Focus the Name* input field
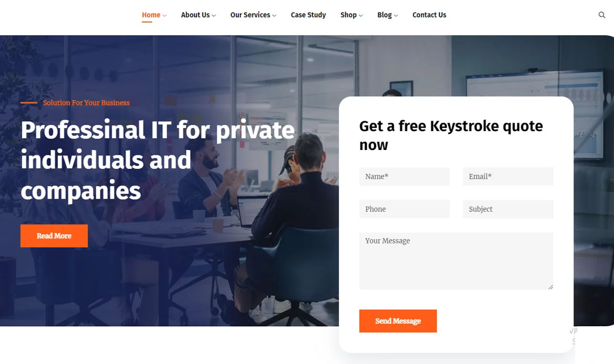 click(x=405, y=177)
